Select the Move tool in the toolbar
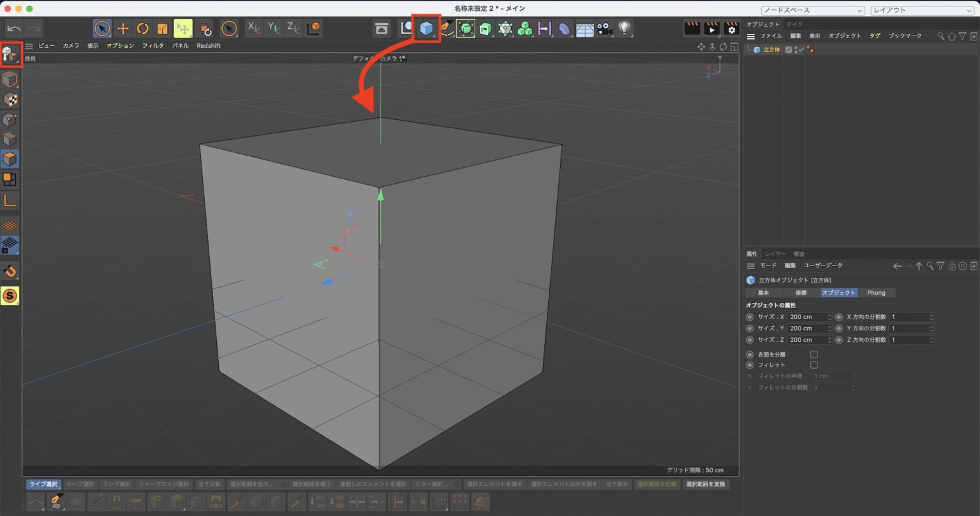The image size is (980, 516). [x=122, y=28]
